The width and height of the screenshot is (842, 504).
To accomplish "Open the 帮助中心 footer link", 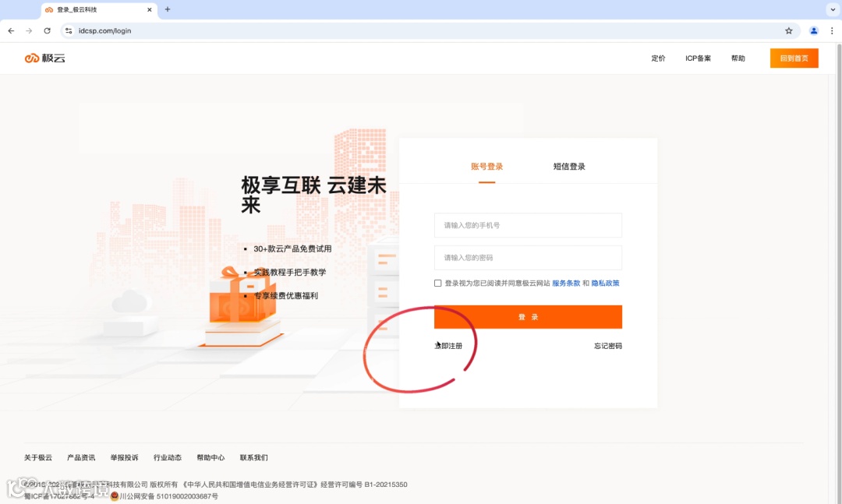I will [210, 457].
